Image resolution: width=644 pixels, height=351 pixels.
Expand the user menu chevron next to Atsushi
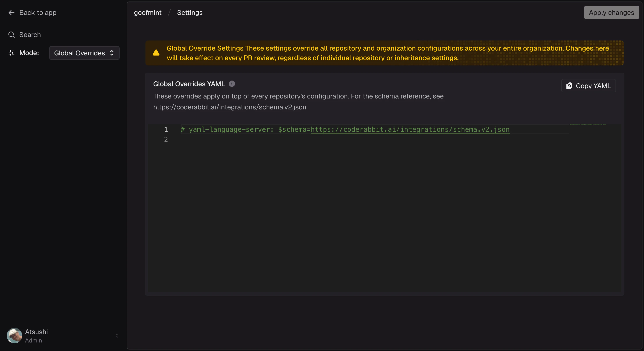117,335
